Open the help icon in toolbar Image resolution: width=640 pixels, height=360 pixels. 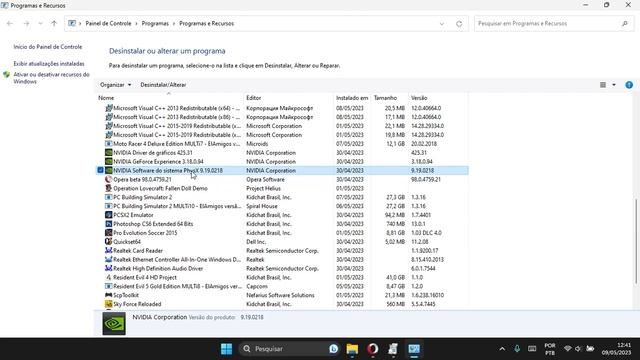coord(629,85)
